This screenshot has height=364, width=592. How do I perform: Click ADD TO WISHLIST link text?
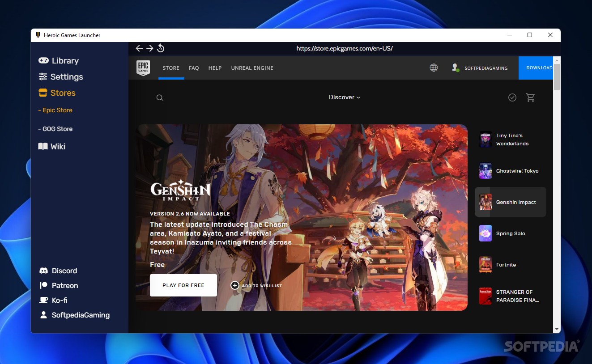[262, 286]
